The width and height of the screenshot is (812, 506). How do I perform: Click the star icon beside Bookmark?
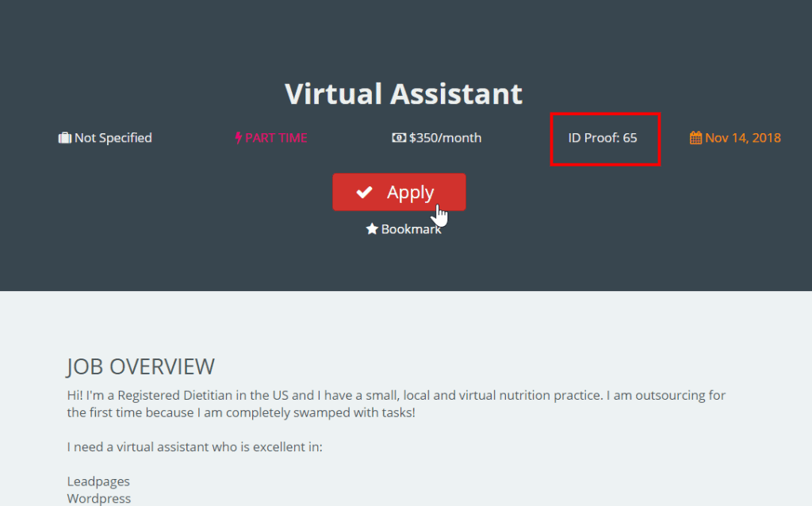click(x=372, y=229)
